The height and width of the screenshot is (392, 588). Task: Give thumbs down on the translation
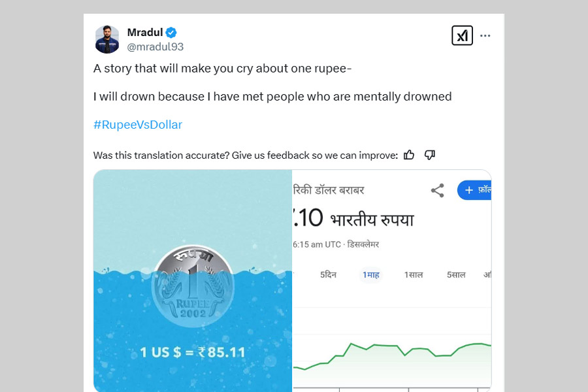click(x=429, y=155)
